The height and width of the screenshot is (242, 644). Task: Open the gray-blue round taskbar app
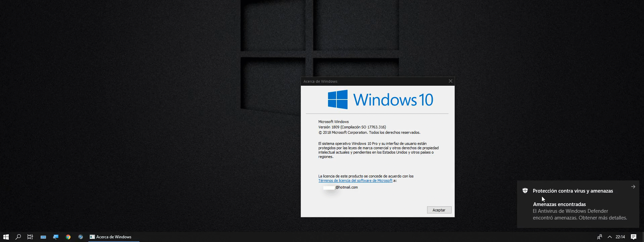point(81,237)
